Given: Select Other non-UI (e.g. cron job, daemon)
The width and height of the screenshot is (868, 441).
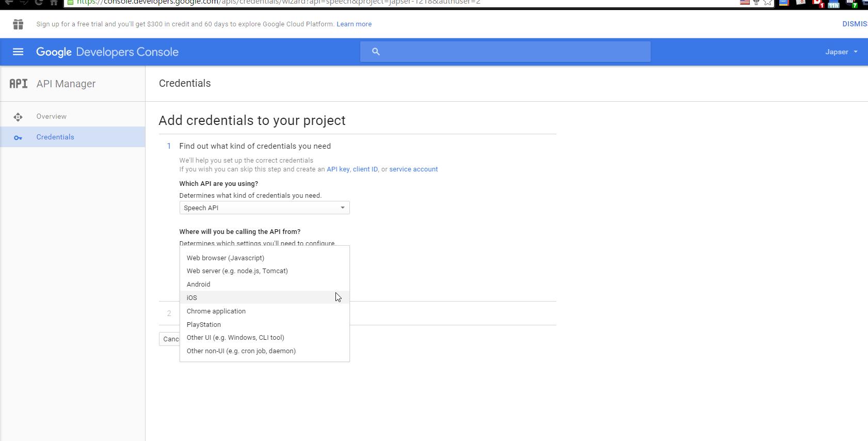Looking at the screenshot, I should (264, 351).
